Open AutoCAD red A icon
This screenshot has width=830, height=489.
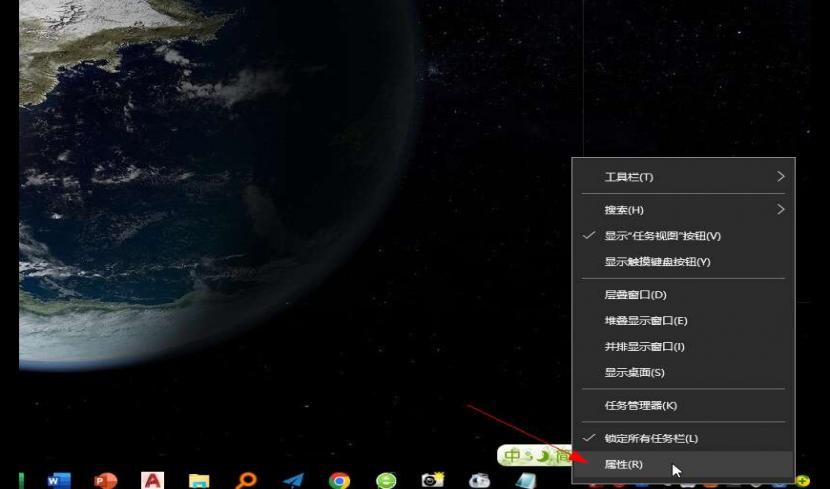[x=152, y=480]
